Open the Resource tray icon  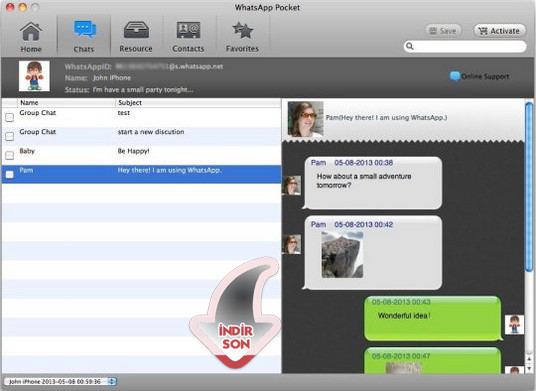(136, 37)
